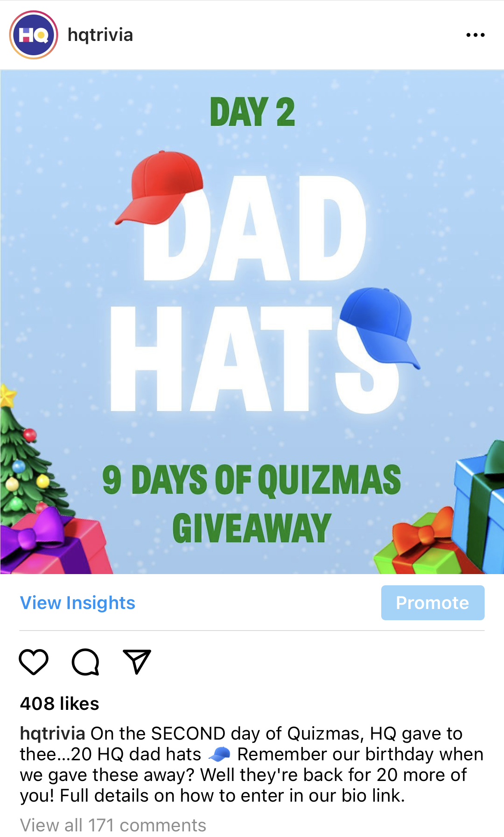Open comments via speech bubble icon
The width and height of the screenshot is (504, 837).
[85, 662]
